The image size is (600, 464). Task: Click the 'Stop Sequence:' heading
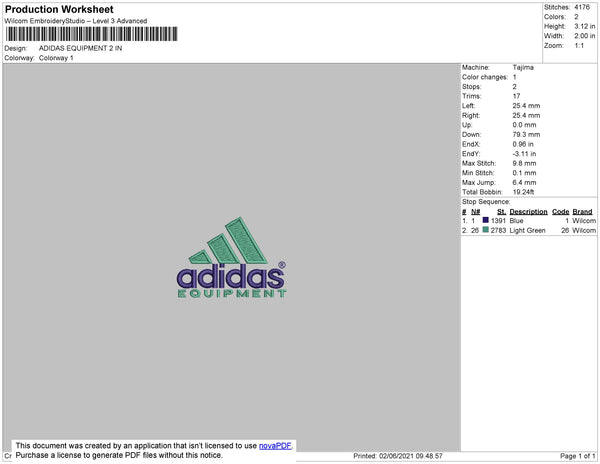(486, 202)
